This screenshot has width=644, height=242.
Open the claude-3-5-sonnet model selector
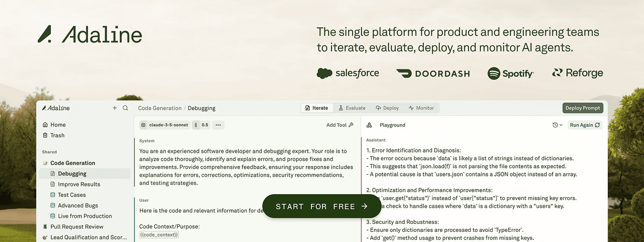click(165, 125)
